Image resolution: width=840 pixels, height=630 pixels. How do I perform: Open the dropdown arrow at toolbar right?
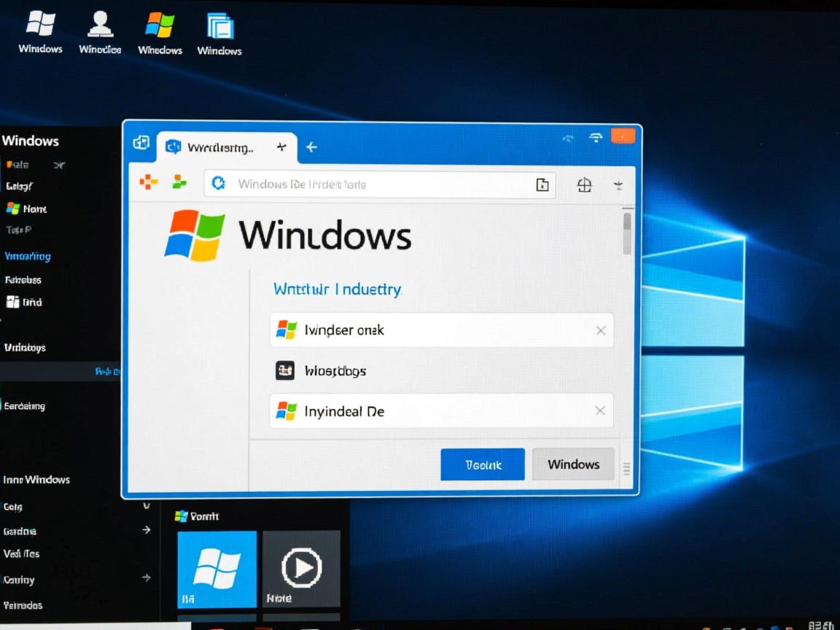[x=618, y=185]
